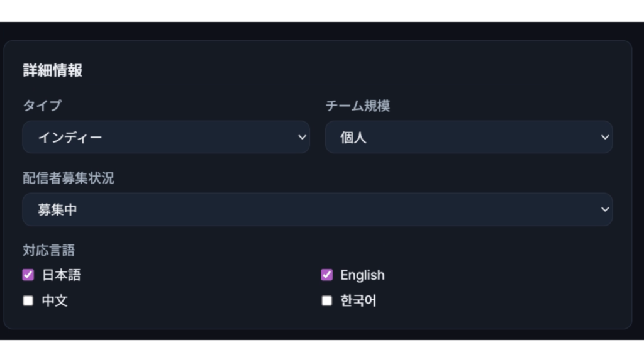Uncheck the 日本語 language checkbox

28,275
